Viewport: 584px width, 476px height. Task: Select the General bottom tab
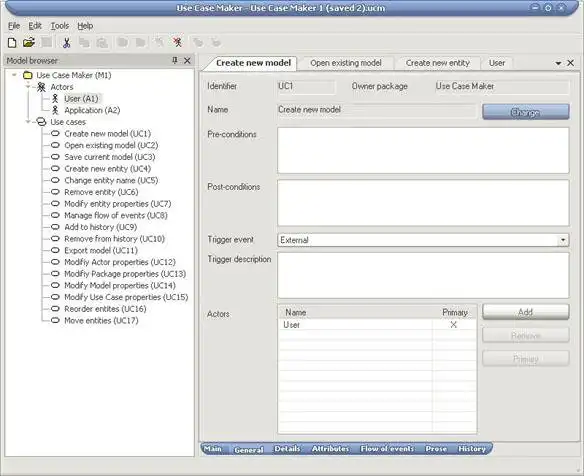(248, 450)
